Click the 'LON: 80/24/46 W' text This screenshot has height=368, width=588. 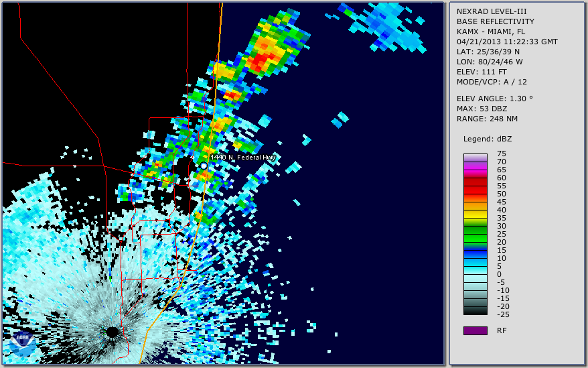click(490, 62)
